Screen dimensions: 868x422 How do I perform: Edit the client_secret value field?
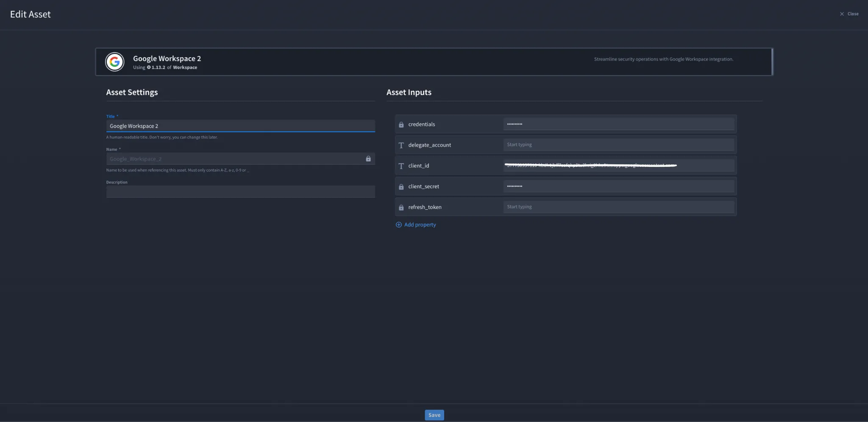618,186
